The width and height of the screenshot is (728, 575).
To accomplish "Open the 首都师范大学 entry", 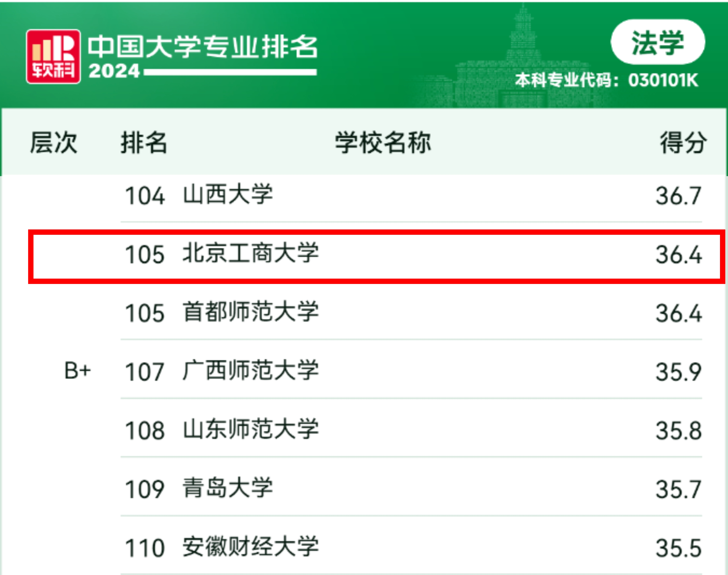I will coord(250,312).
